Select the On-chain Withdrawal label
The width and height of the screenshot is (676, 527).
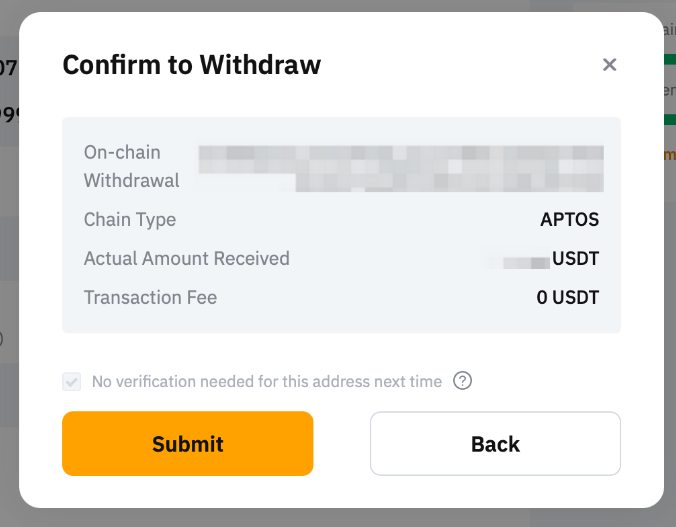tap(131, 166)
